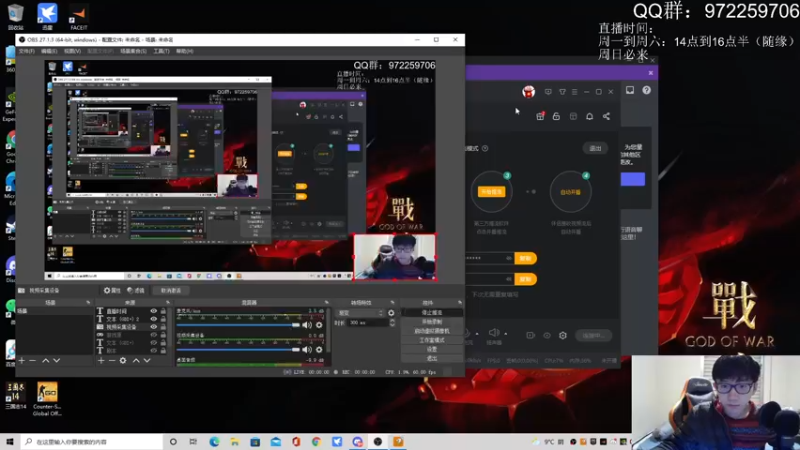Add a new source with the plus icon

pyautogui.click(x=101, y=360)
